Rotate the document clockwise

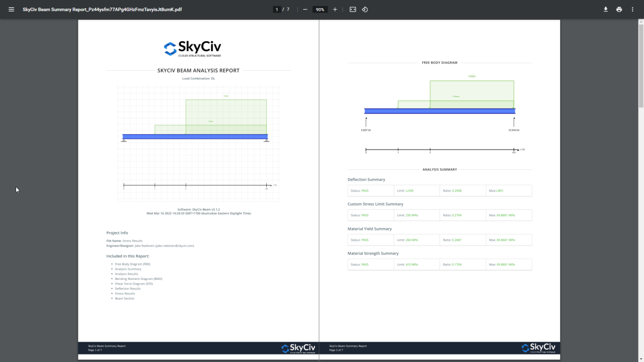(364, 9)
